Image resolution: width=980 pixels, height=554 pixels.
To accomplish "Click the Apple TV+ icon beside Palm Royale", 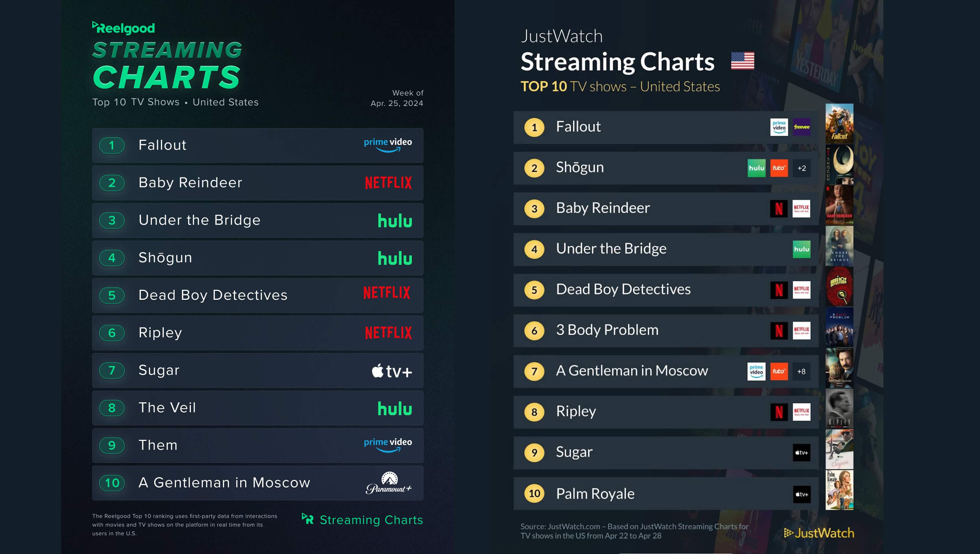I will tap(801, 494).
